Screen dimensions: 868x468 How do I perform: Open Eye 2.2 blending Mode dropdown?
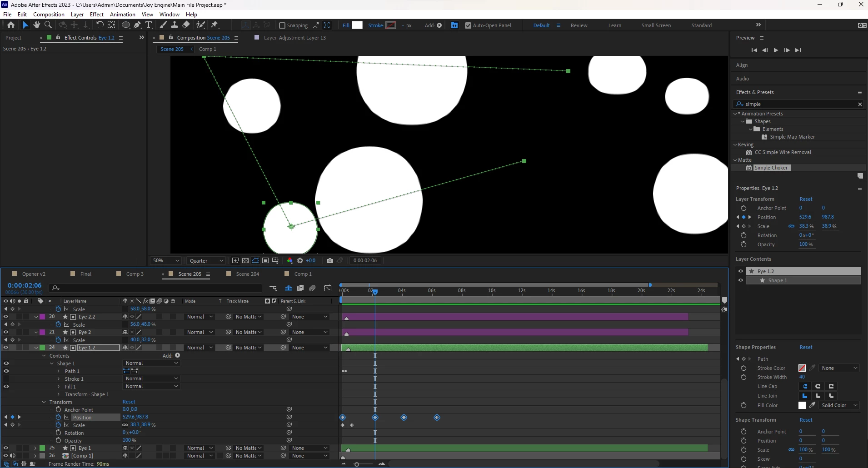(200, 317)
